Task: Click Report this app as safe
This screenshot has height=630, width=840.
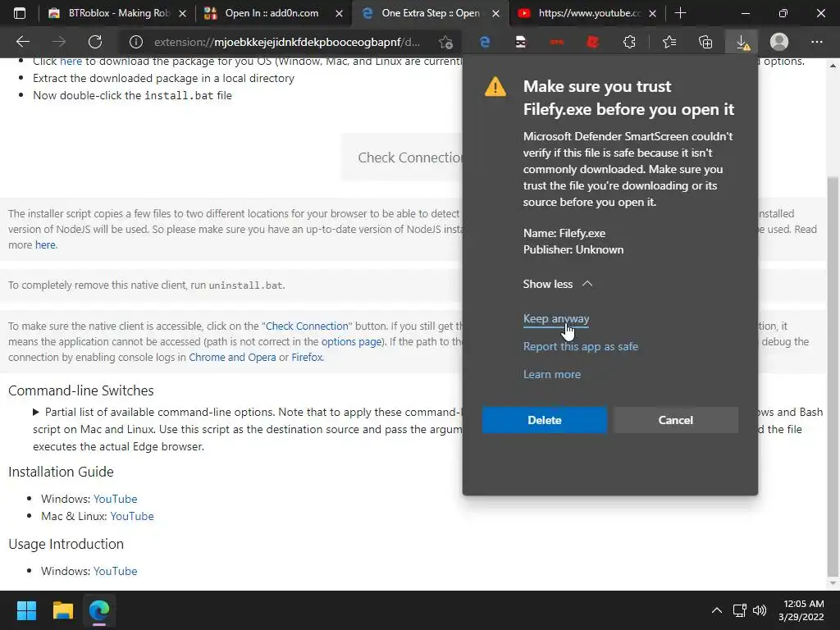Action: (x=580, y=347)
